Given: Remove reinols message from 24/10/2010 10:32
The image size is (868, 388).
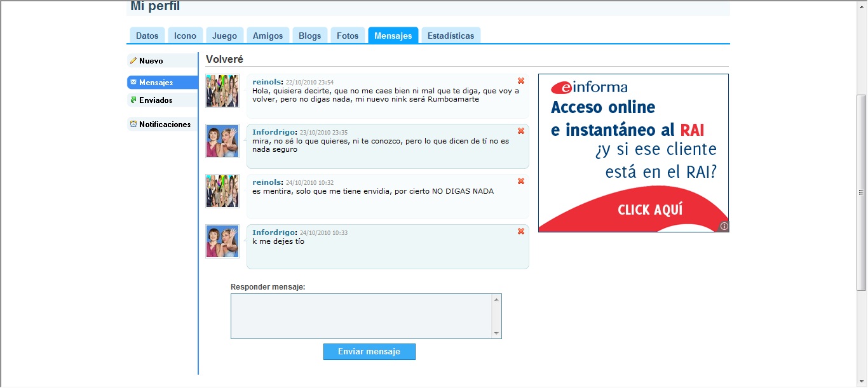Looking at the screenshot, I should 521,181.
